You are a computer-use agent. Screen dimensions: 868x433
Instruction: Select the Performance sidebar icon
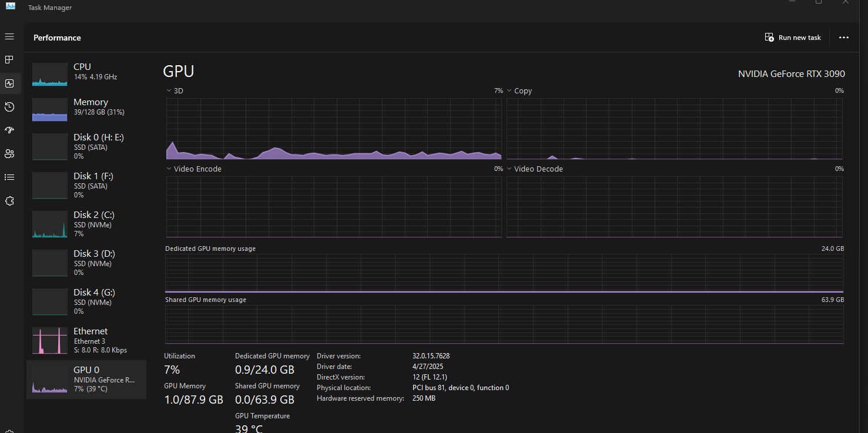pyautogui.click(x=9, y=83)
